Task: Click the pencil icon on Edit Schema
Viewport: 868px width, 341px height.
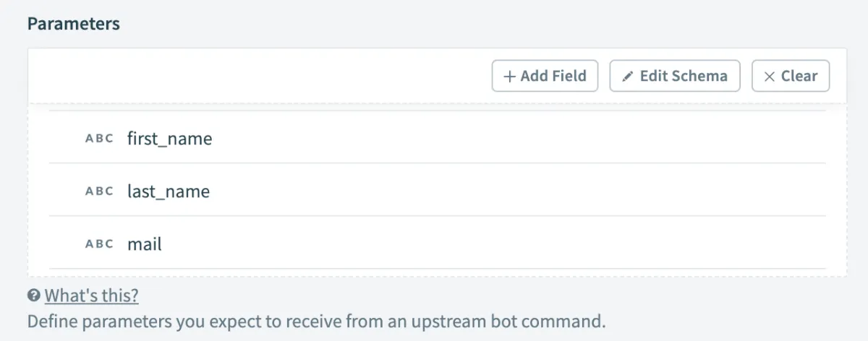Action: coord(628,76)
